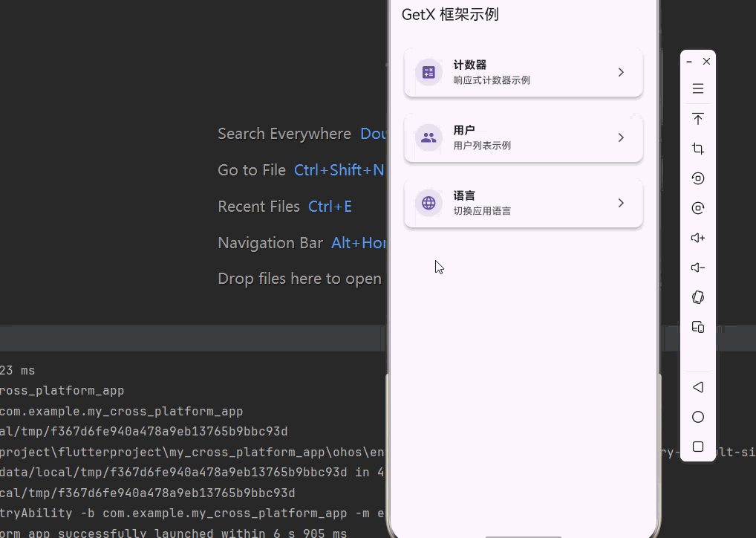Screen dimensions: 756x538
Task: Click the emulator recent apps square button
Action: click(697, 447)
